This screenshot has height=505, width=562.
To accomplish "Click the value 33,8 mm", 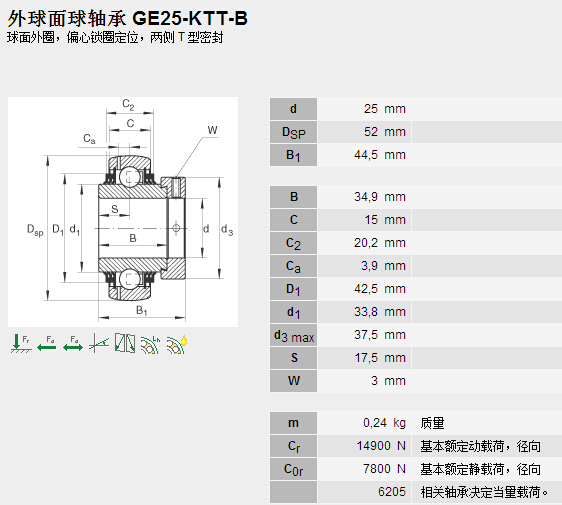I will 380,311.
